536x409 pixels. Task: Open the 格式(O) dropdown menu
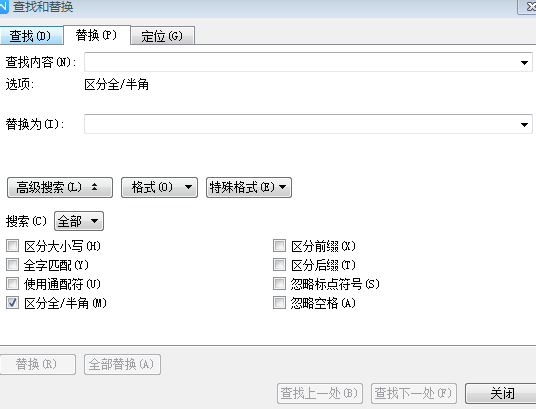tap(159, 187)
